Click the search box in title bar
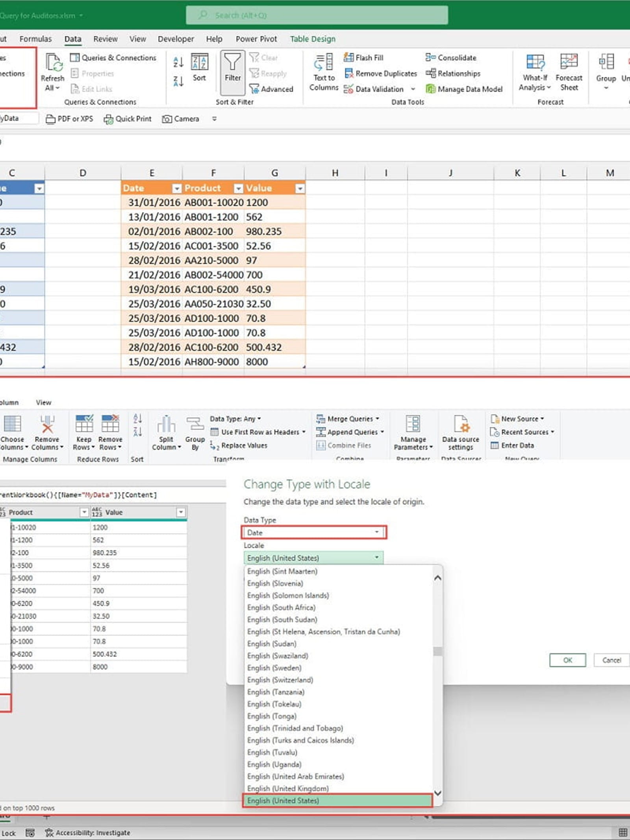Screen dimensions: 630x840 point(317,15)
